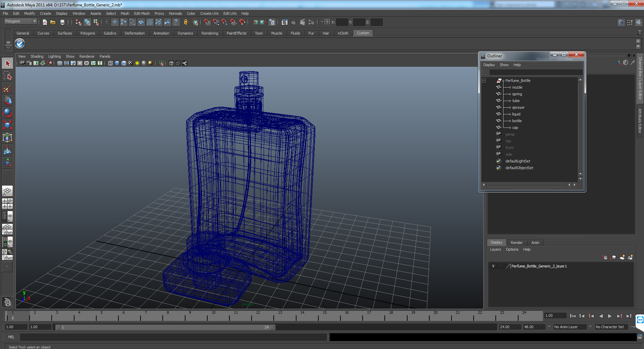Viewport: 644px width, 349px height.
Task: Click the MEL command line input
Action: [173, 337]
